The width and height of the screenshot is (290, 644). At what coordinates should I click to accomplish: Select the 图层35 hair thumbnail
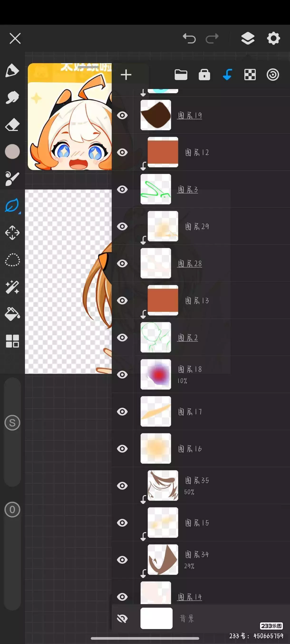click(x=163, y=485)
